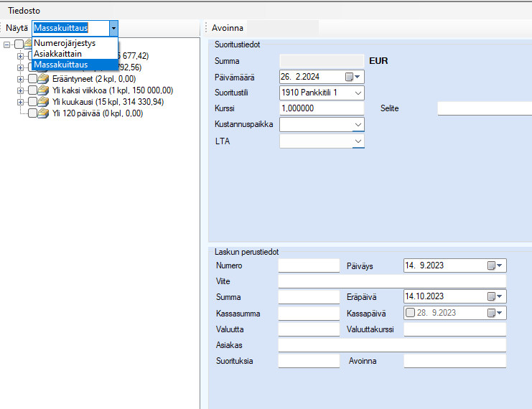
Task: Select the Massakuittaus list option
Action: [x=60, y=65]
